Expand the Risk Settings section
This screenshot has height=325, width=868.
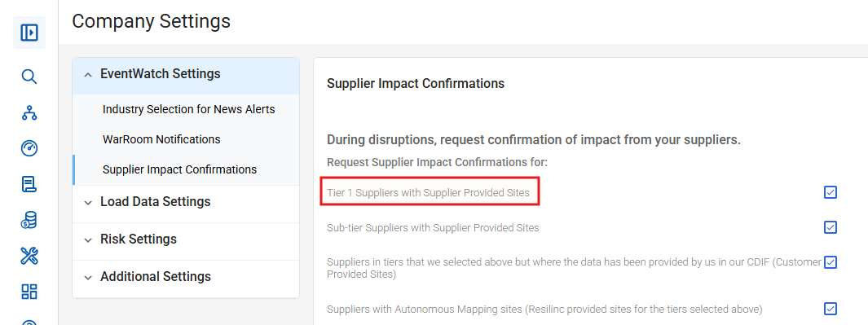click(186, 239)
